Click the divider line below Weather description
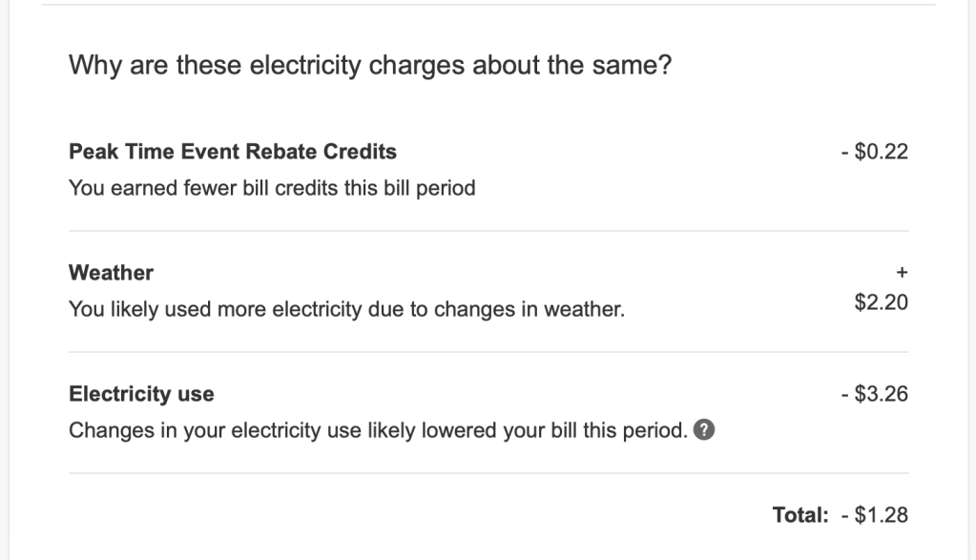The height and width of the screenshot is (560, 976). point(488,352)
